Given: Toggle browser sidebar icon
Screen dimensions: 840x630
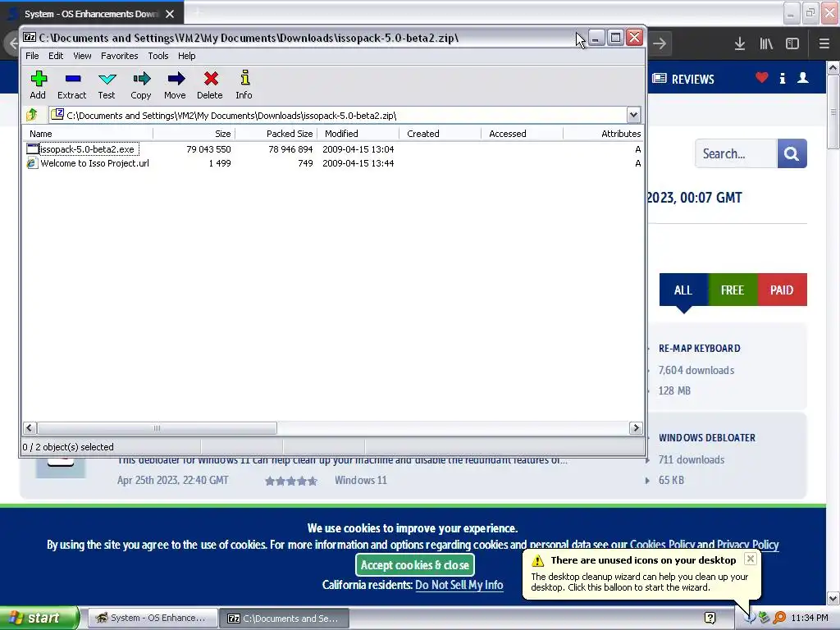Looking at the screenshot, I should click(792, 44).
